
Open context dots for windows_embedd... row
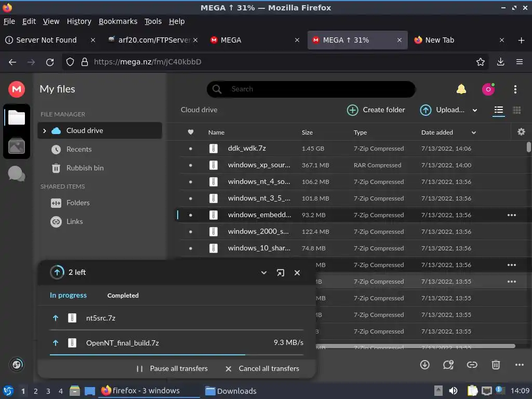click(512, 215)
